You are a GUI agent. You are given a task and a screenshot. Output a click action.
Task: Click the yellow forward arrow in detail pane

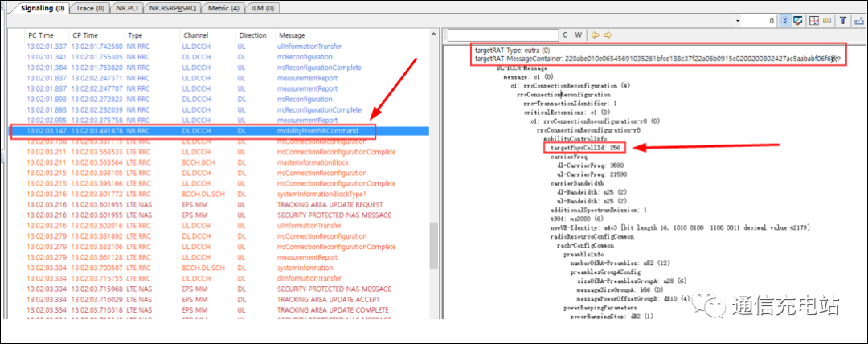[608, 35]
